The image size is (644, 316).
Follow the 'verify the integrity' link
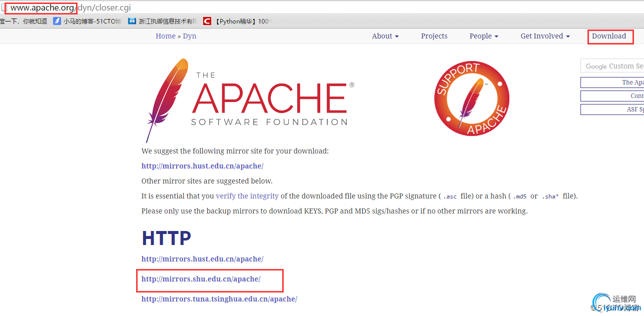point(247,196)
